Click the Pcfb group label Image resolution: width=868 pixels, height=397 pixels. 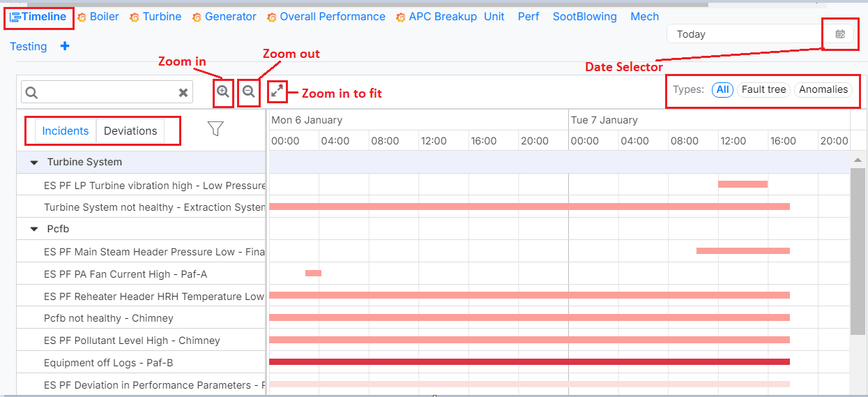(x=58, y=229)
